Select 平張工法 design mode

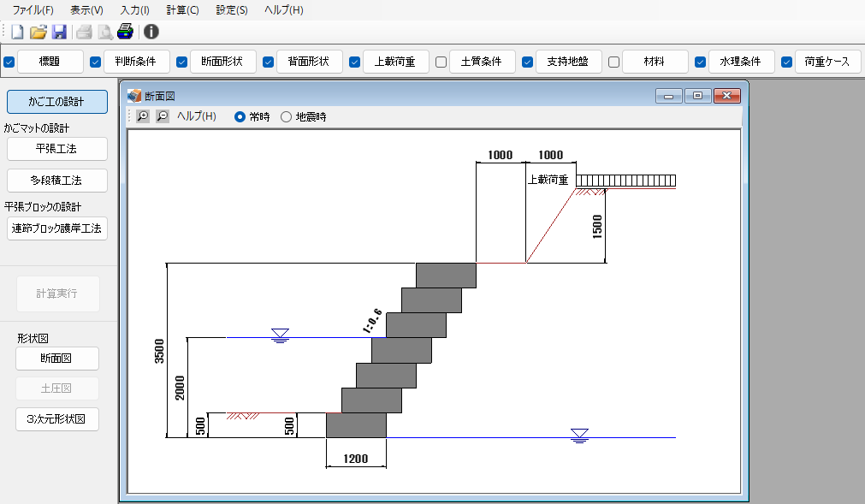click(x=56, y=149)
